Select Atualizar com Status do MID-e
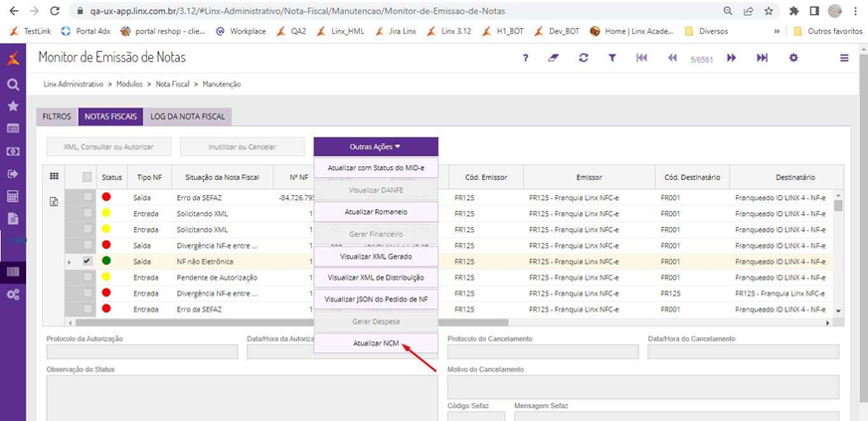This screenshot has width=868, height=421. (376, 167)
